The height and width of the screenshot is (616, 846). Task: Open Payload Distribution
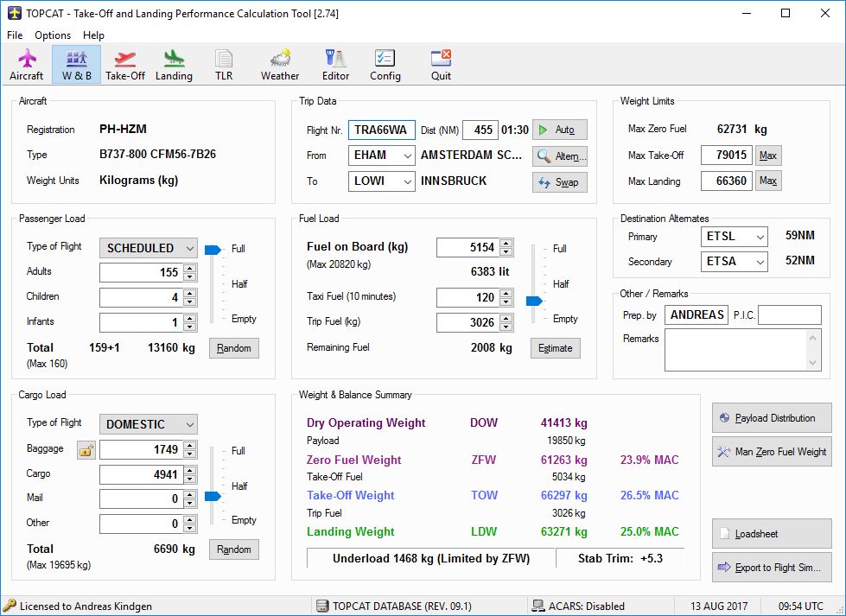(772, 418)
